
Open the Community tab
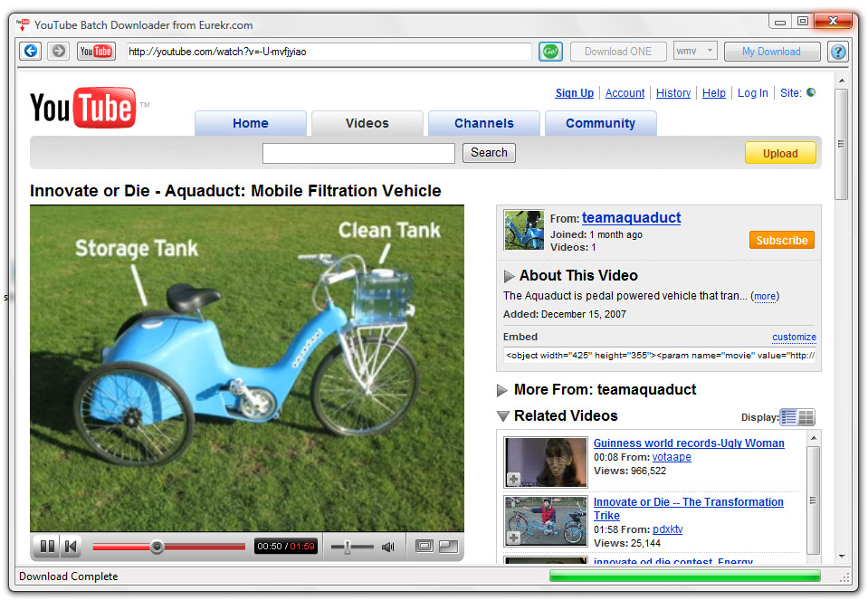(601, 123)
